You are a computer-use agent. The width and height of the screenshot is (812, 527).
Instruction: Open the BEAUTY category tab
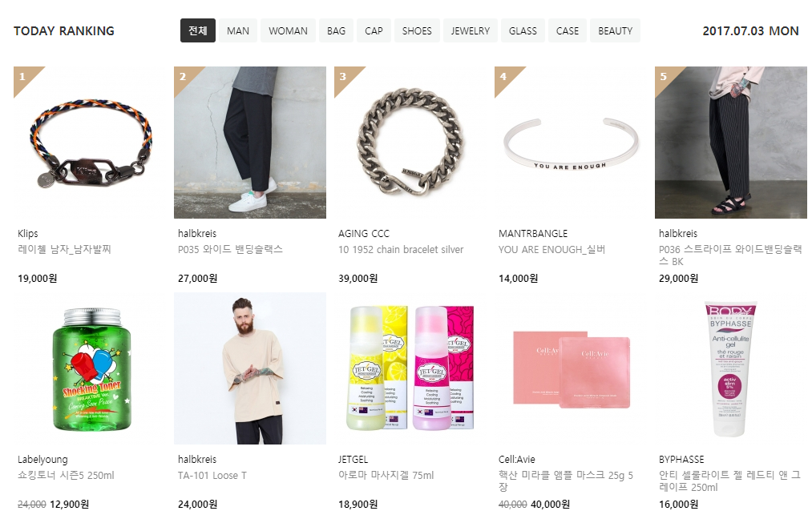616,31
